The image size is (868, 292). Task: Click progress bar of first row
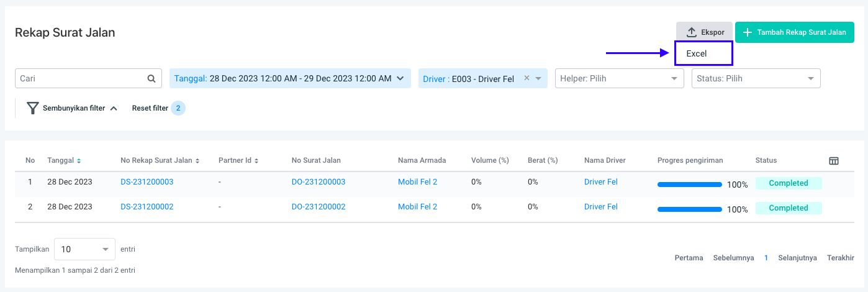[x=689, y=185]
